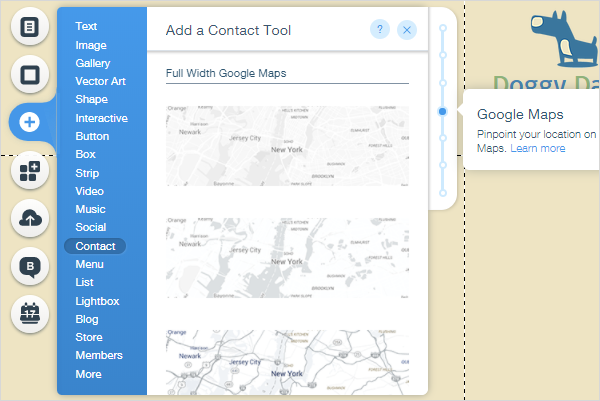Select List category
The height and width of the screenshot is (401, 600).
[84, 282]
